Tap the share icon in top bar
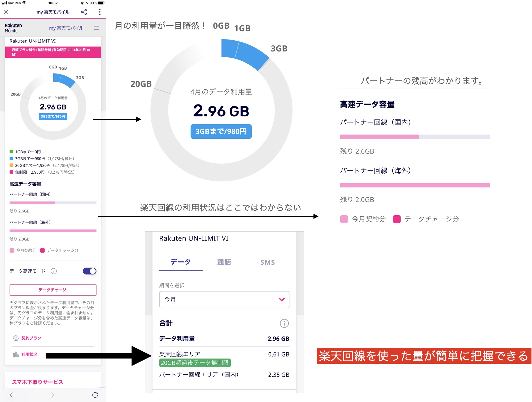 pos(84,12)
